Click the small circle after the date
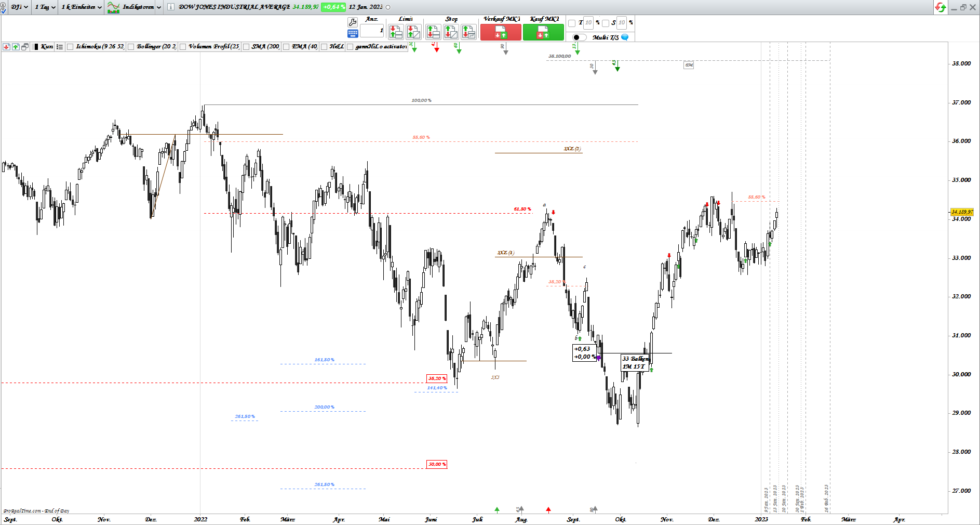This screenshot has width=980, height=525. [388, 7]
